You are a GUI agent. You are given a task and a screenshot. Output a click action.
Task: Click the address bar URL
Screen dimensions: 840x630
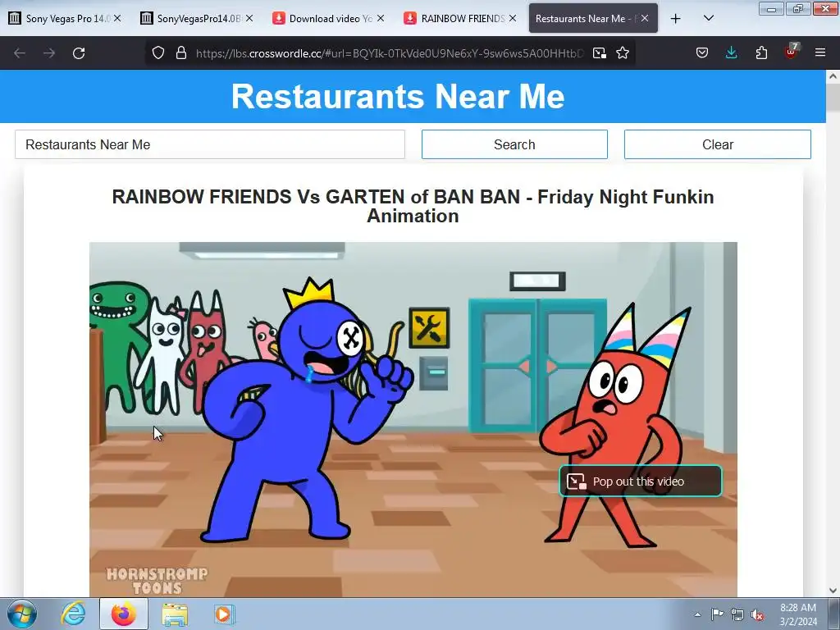pos(390,53)
